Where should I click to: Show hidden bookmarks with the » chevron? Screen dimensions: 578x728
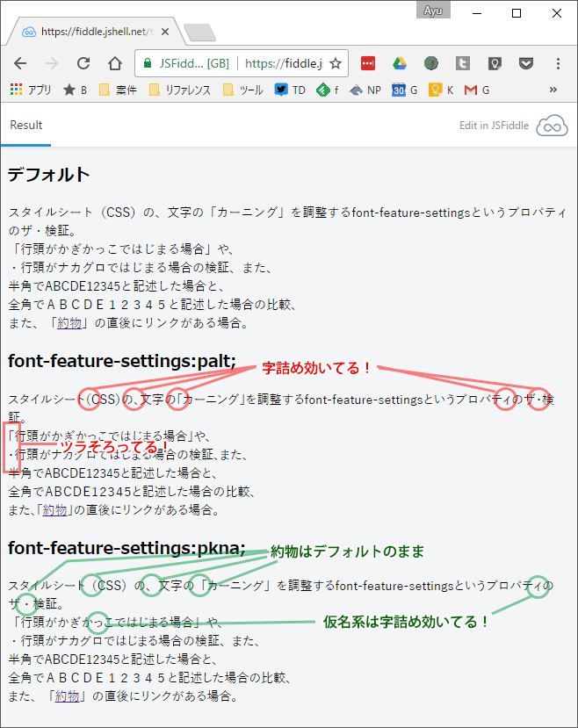[x=553, y=90]
